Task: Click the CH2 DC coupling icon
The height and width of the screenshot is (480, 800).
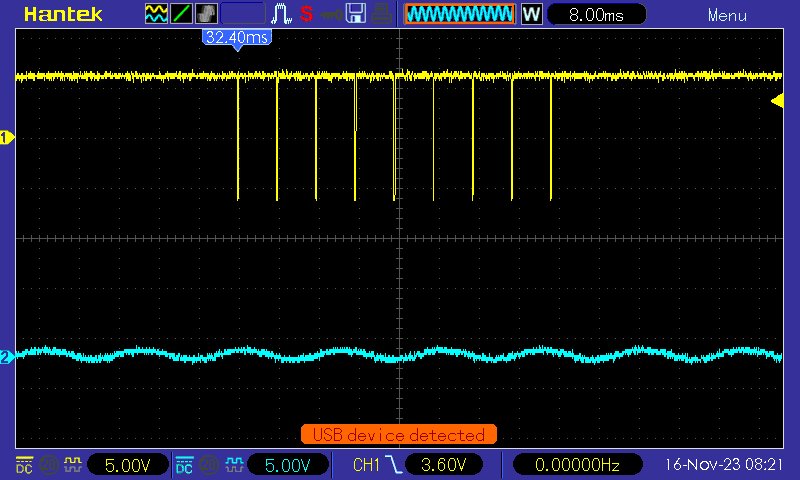Action: click(184, 465)
